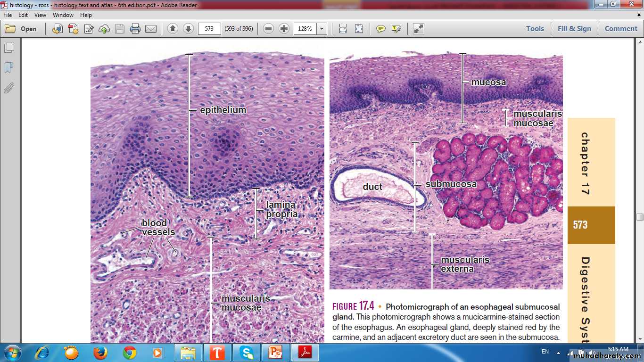Add a sticky note comment
The image size is (644, 362).
pyautogui.click(x=380, y=29)
